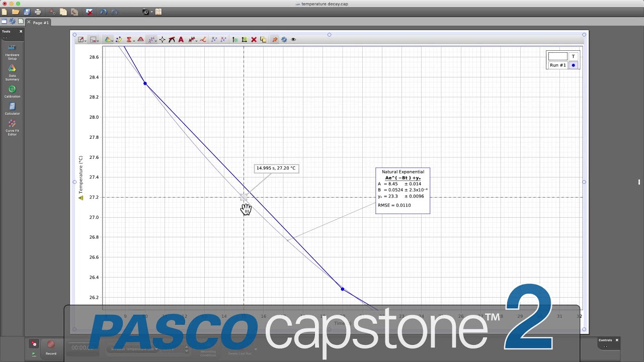
Task: Copy selection in main toolbar
Action: pos(63,12)
